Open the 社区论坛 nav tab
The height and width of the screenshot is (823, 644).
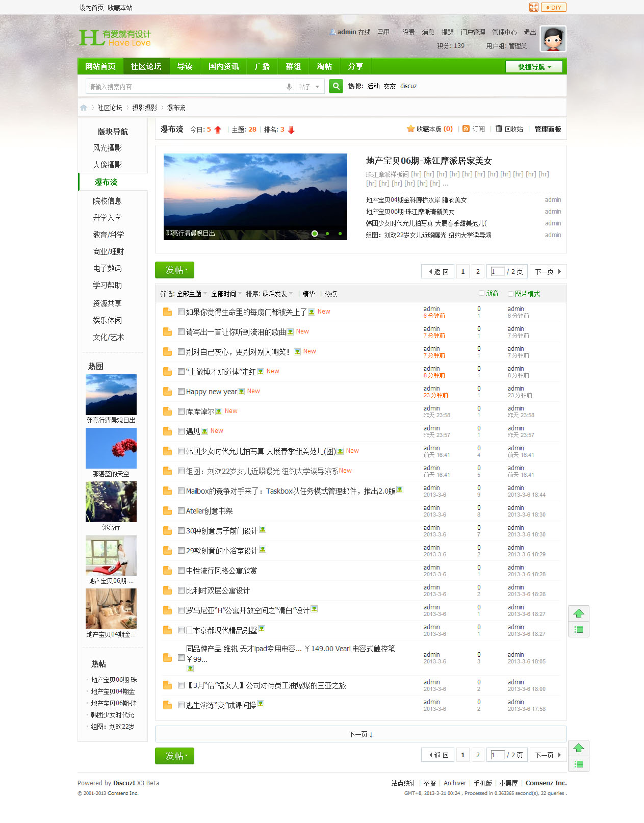pos(146,66)
